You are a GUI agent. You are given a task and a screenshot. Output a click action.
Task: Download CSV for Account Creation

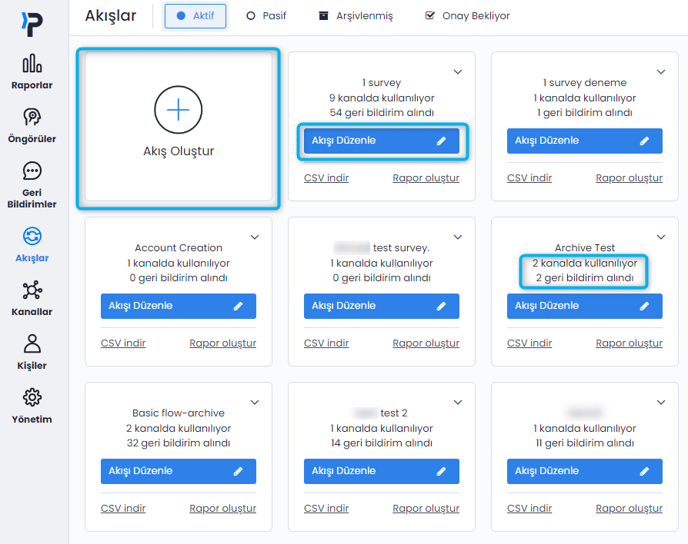pyautogui.click(x=123, y=343)
